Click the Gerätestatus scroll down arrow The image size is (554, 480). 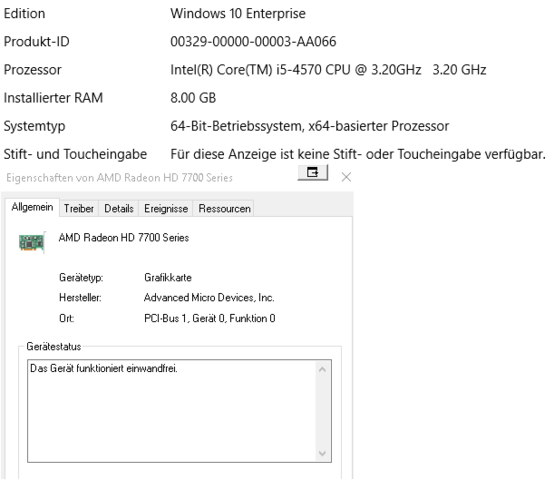point(322,453)
